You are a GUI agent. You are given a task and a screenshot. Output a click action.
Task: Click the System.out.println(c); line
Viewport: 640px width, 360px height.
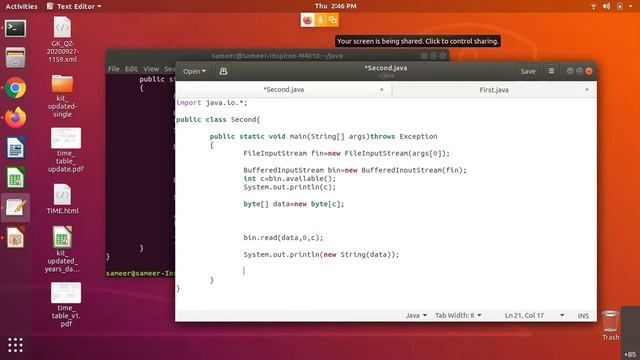pos(289,187)
